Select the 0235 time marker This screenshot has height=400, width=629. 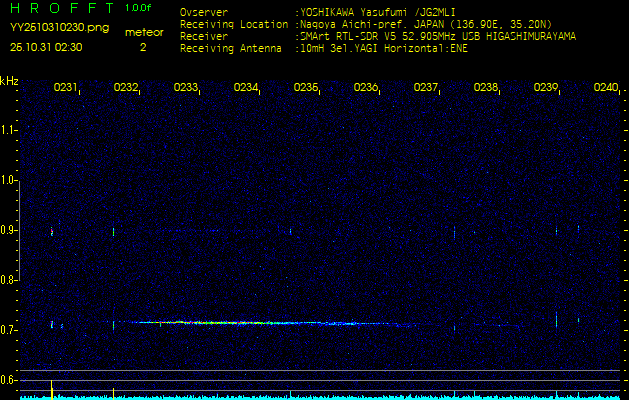(306, 88)
